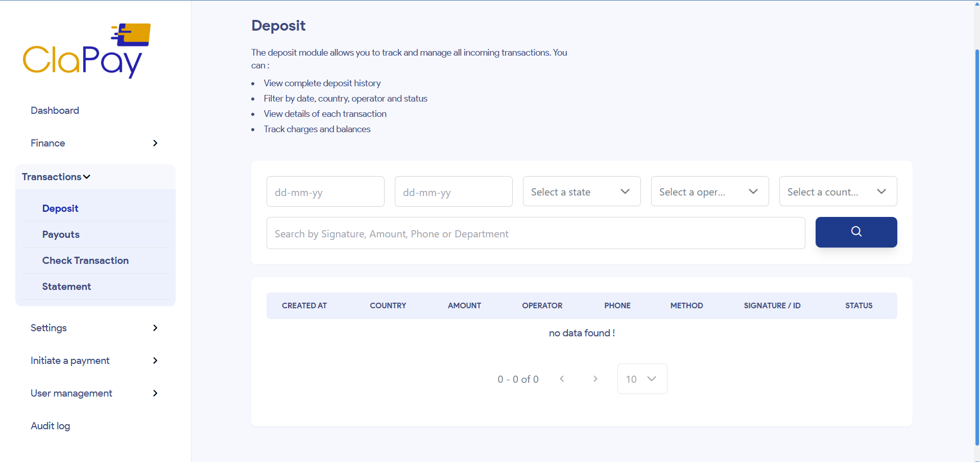980x466 pixels.
Task: Open the operator selection dropdown
Action: [x=709, y=191]
